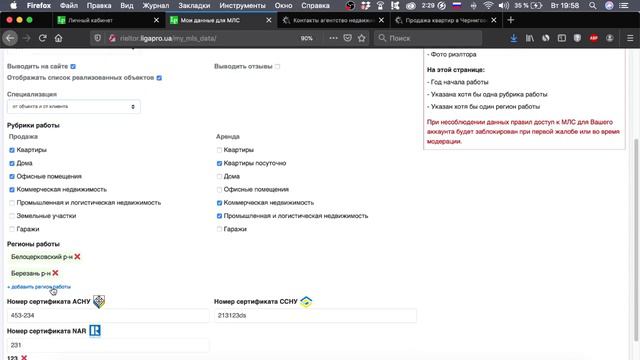The height and width of the screenshot is (360, 640).
Task: Open the Library bookshelf icon
Action: pos(529,38)
